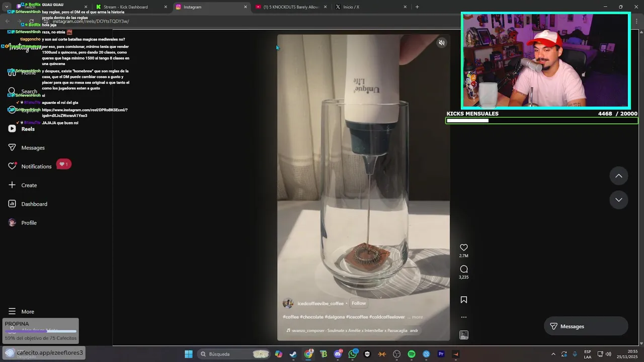The height and width of the screenshot is (362, 644).
Task: Open WhatsApp from the taskbar
Action: pyautogui.click(x=353, y=354)
